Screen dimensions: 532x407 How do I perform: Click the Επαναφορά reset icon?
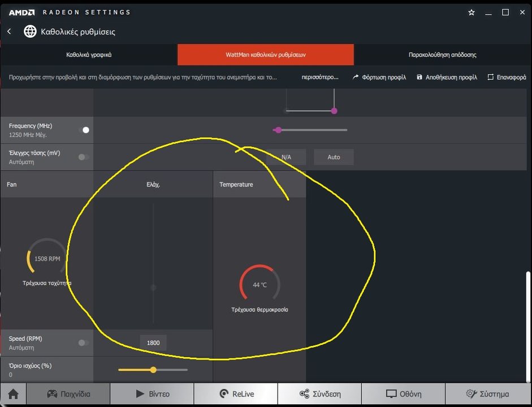point(490,77)
